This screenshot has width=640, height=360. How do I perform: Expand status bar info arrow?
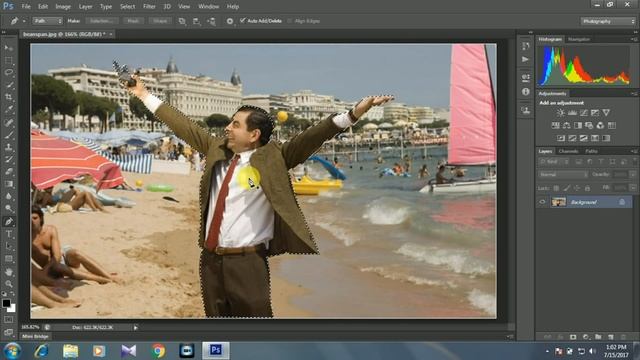136,327
